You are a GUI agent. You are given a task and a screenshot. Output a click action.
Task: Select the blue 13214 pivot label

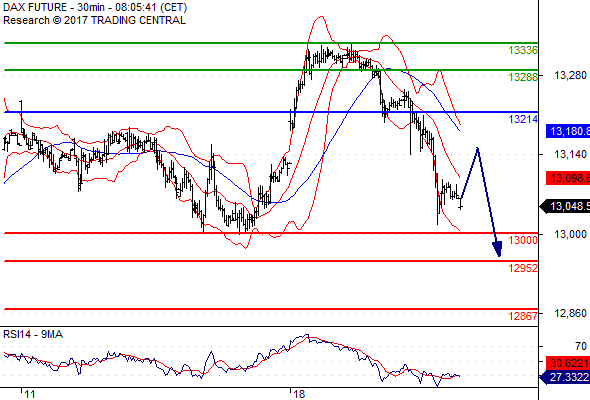(x=523, y=119)
